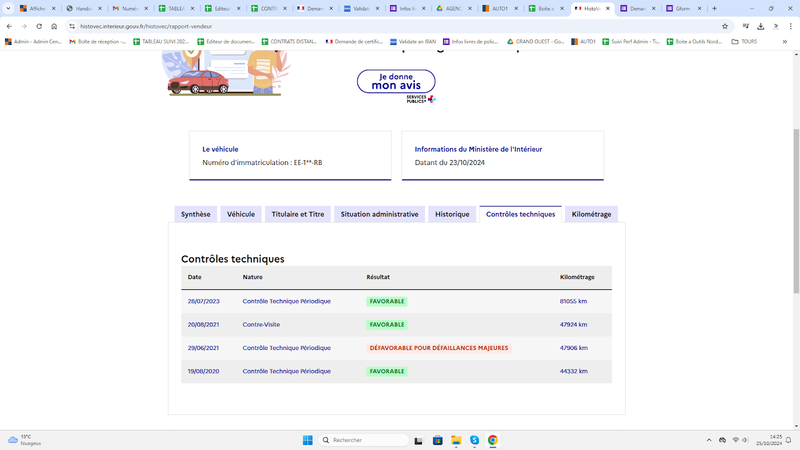This screenshot has width=800, height=450.
Task: Click the 44332 km value
Action: [574, 371]
